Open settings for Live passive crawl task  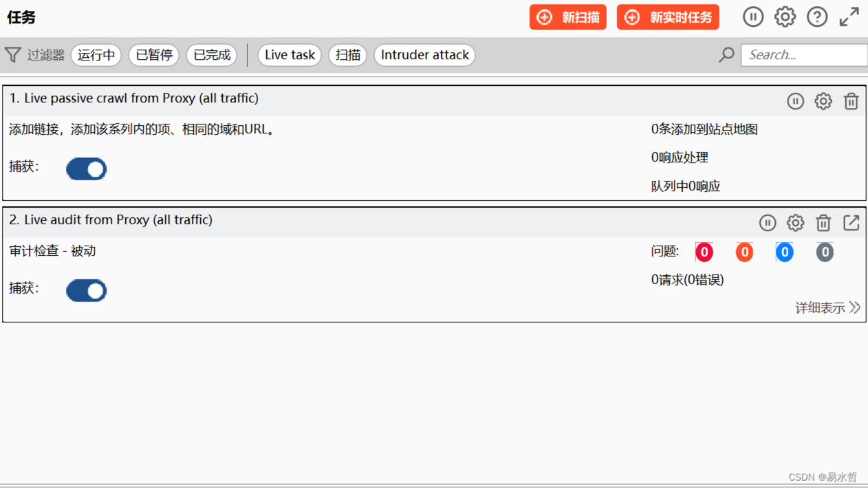click(x=823, y=101)
